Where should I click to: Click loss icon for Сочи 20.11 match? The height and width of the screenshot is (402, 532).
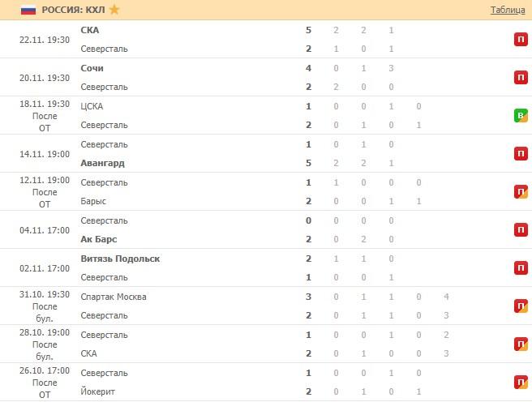coord(521,77)
